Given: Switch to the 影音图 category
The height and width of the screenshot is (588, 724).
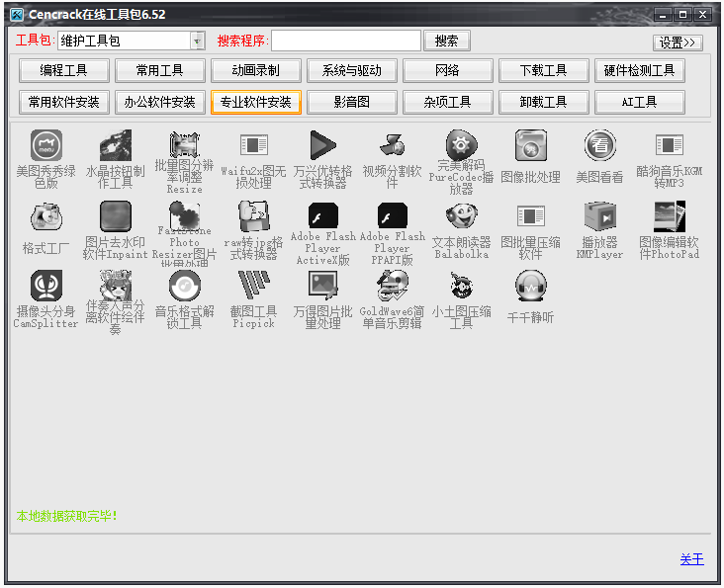Looking at the screenshot, I should coord(352,102).
